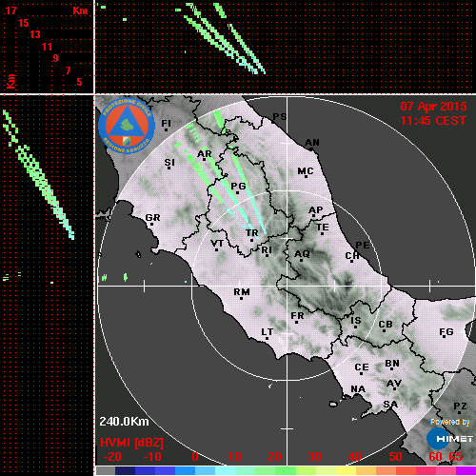Image resolution: width=476 pixels, height=476 pixels.
Task: Click the RM city label
Action: pos(242,292)
